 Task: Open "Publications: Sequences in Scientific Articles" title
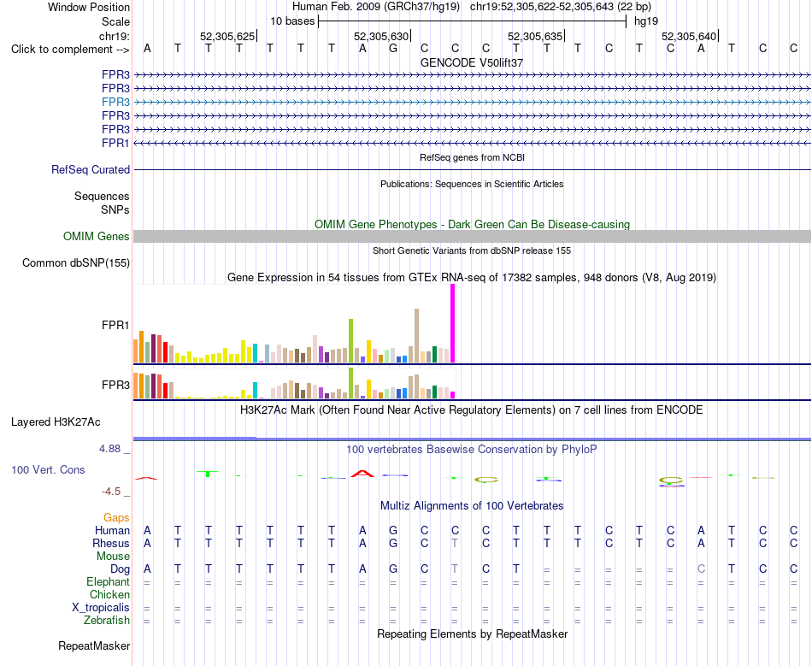tap(472, 184)
